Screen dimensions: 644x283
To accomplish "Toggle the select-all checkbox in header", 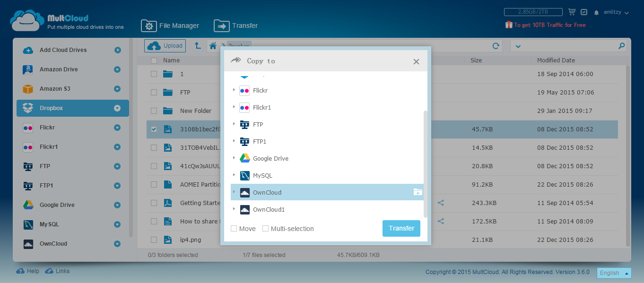I will 154,60.
